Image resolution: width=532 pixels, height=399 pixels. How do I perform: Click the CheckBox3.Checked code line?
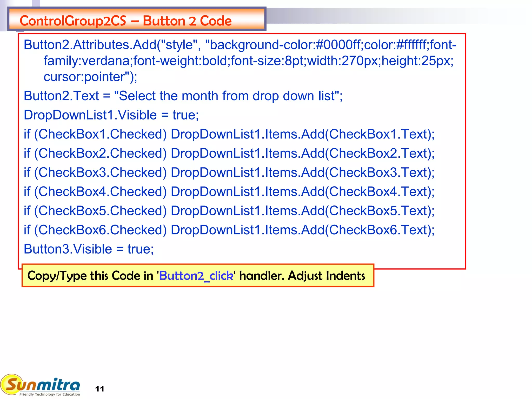tap(229, 172)
